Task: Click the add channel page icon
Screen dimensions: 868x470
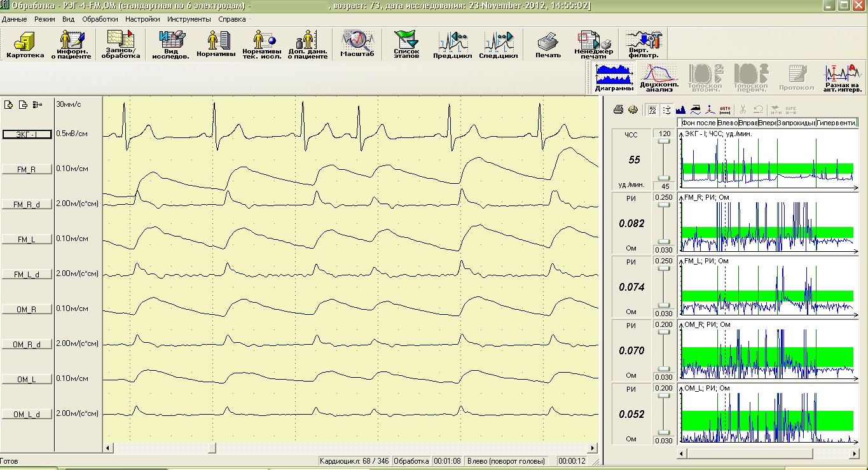Action: coord(8,104)
